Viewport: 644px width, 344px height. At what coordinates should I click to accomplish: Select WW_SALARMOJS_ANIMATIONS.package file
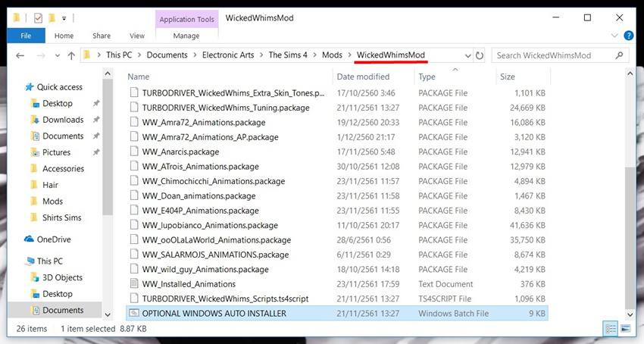click(x=215, y=255)
